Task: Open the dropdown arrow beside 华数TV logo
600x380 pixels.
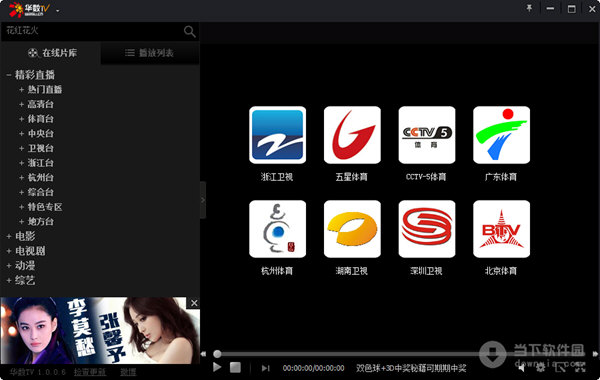Action: 57,11
